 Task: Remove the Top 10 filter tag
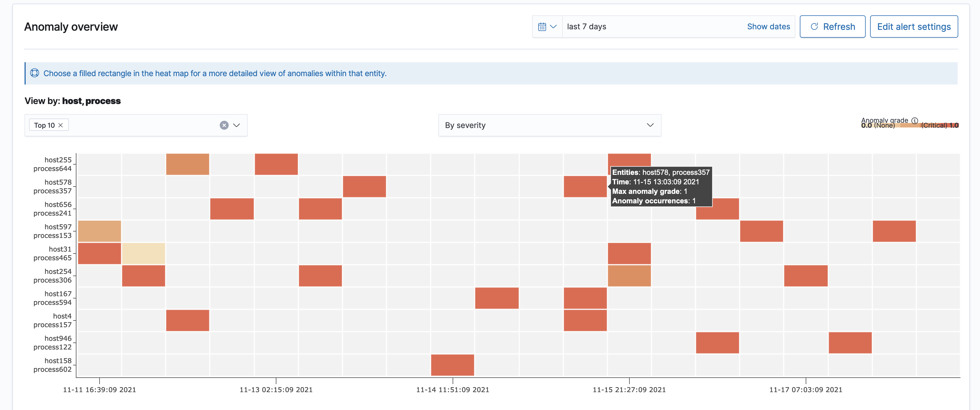click(x=61, y=125)
